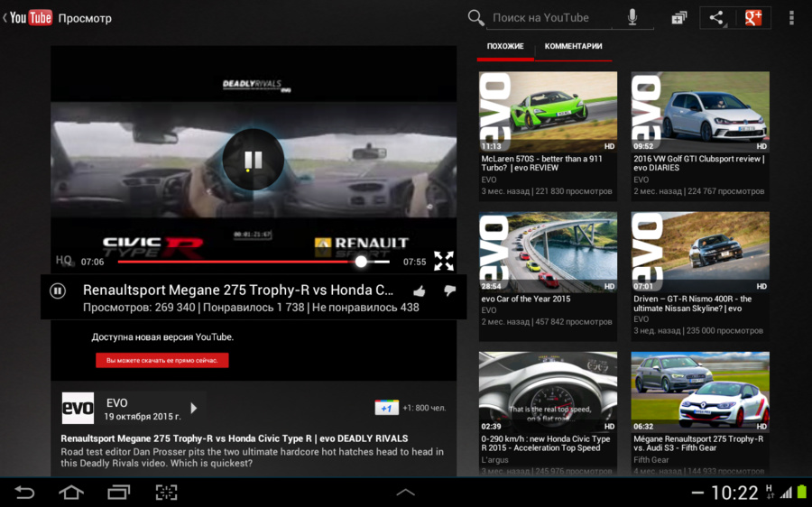Expand the bottom bar up-chevron

[405, 492]
